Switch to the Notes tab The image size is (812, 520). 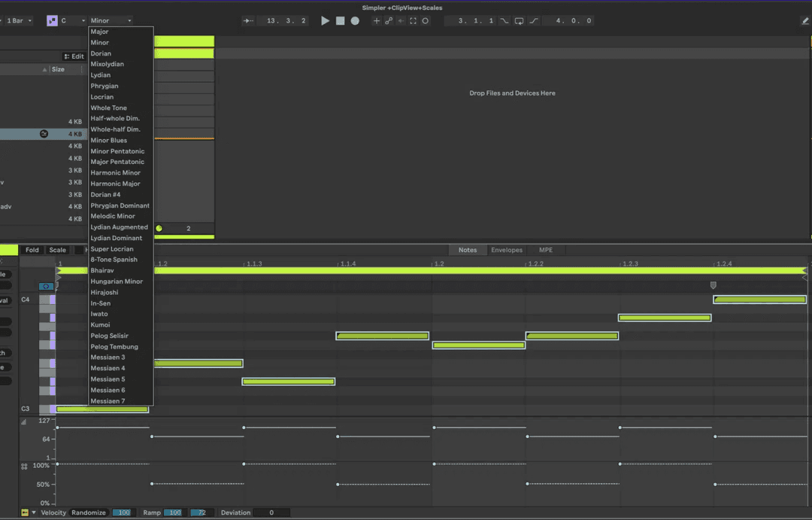click(x=468, y=250)
